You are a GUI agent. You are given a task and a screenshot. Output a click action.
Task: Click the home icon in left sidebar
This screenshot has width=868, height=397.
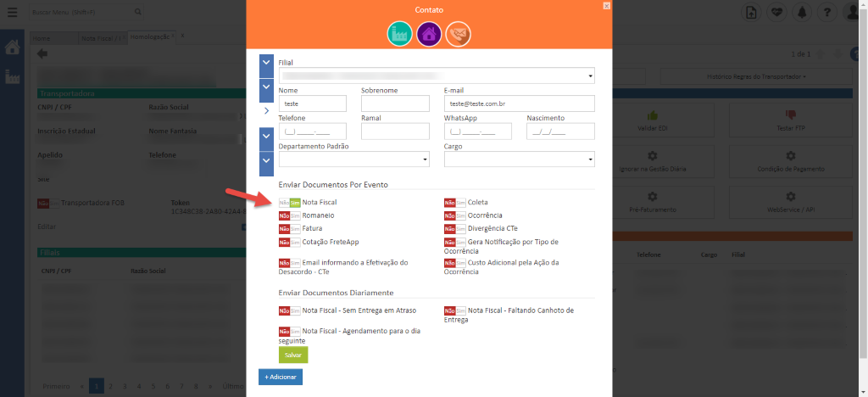[x=13, y=48]
